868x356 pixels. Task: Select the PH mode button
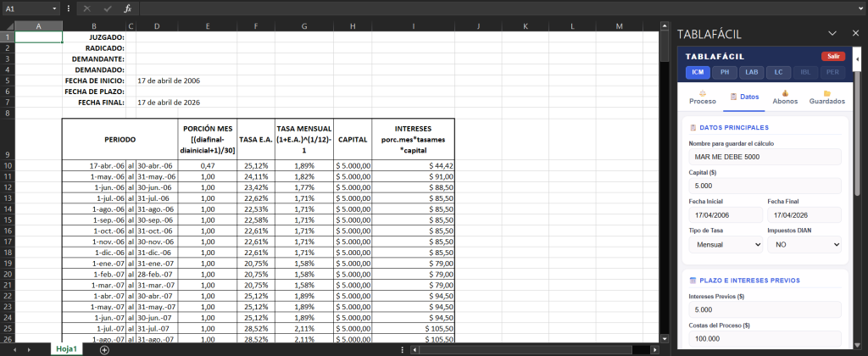click(x=724, y=72)
